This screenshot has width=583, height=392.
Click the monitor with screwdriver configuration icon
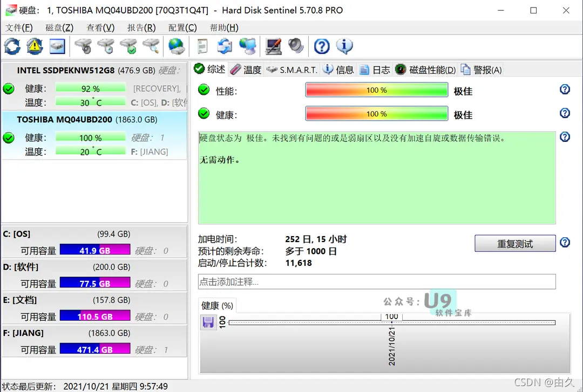[x=273, y=46]
